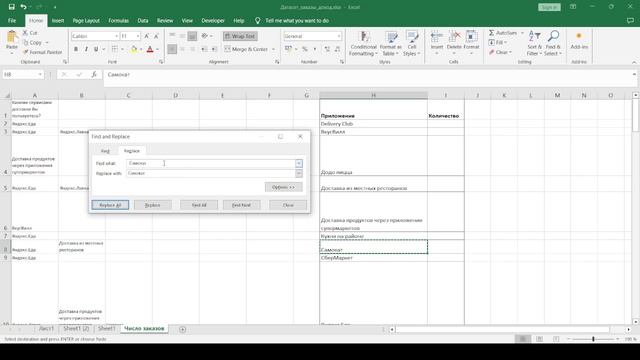Click Options >> button

pos(284,187)
